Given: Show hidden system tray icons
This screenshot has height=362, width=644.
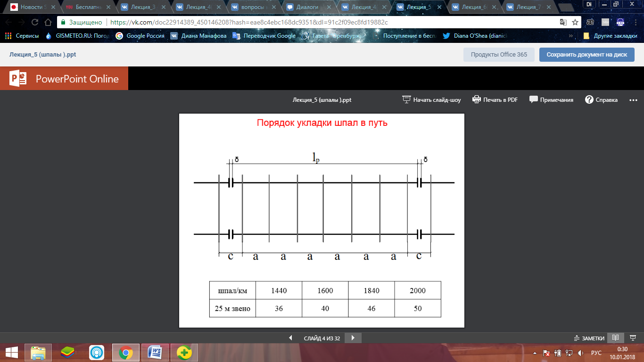Looking at the screenshot, I should tap(535, 353).
